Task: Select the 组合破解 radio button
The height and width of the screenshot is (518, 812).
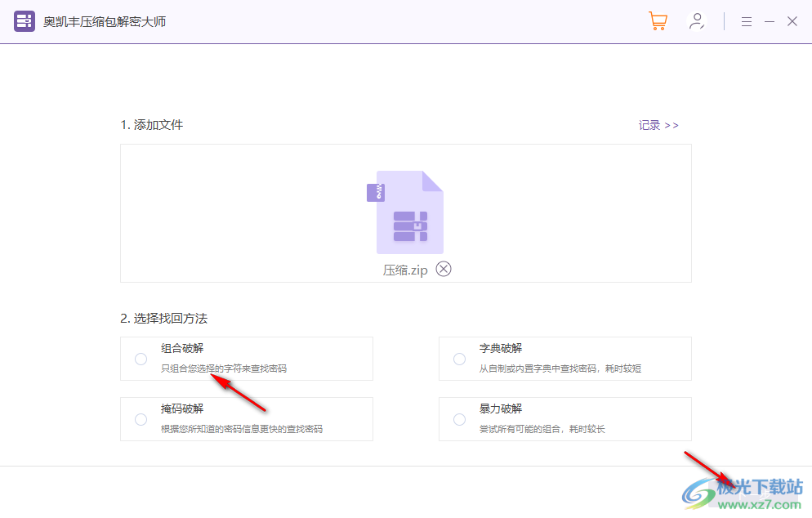Action: pyautogui.click(x=141, y=359)
